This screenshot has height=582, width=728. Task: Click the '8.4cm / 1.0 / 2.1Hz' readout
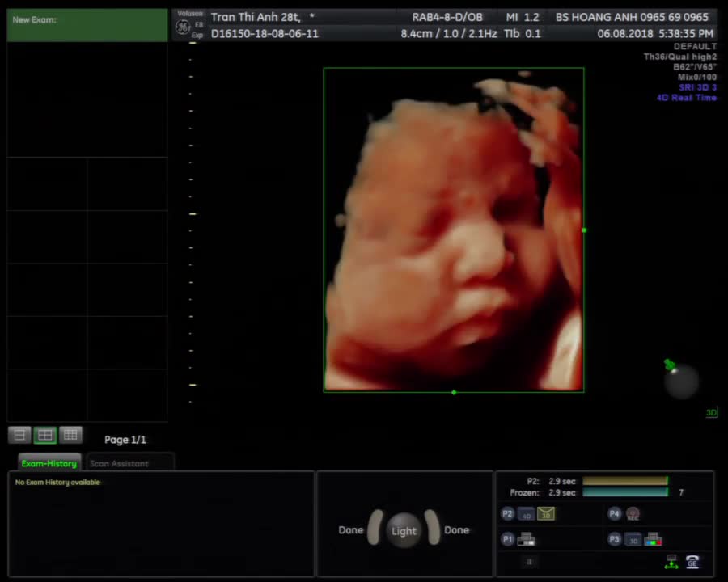(x=449, y=34)
